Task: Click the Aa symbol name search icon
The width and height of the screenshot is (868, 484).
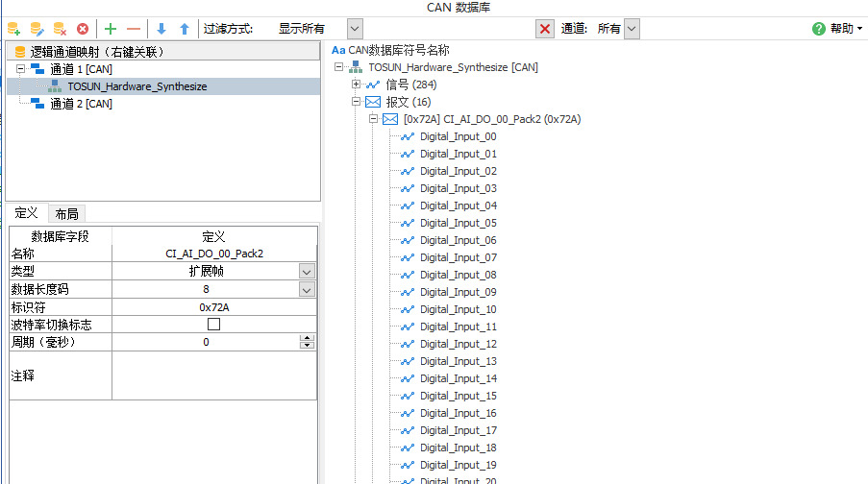Action: [338, 50]
